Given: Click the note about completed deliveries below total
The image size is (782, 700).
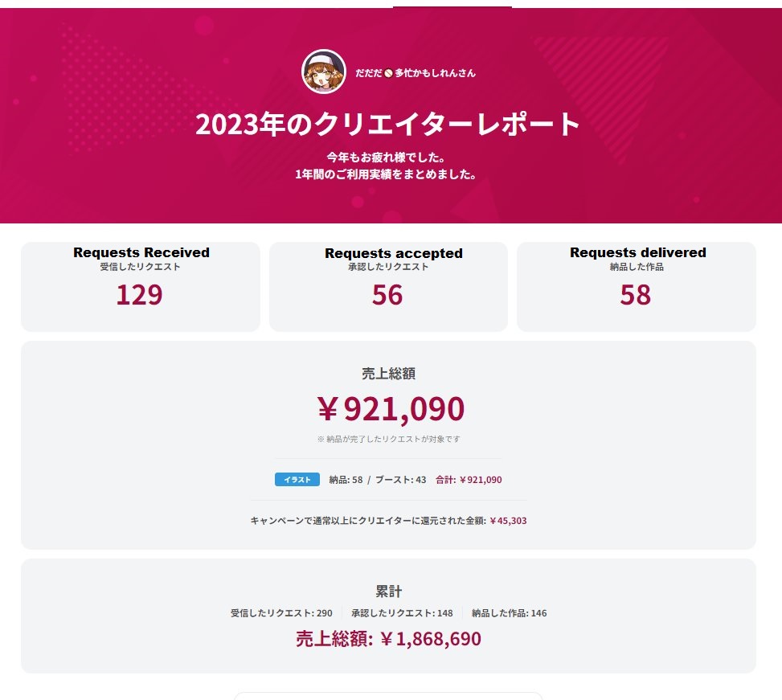Looking at the screenshot, I should (x=388, y=440).
